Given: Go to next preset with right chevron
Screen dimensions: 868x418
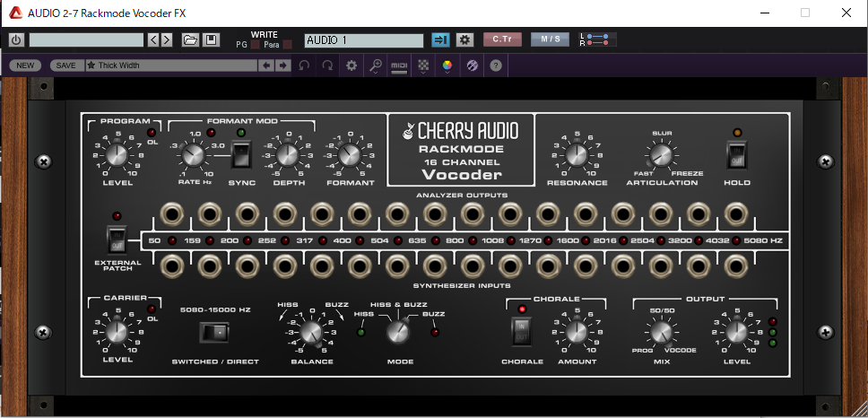Looking at the screenshot, I should coord(166,39).
